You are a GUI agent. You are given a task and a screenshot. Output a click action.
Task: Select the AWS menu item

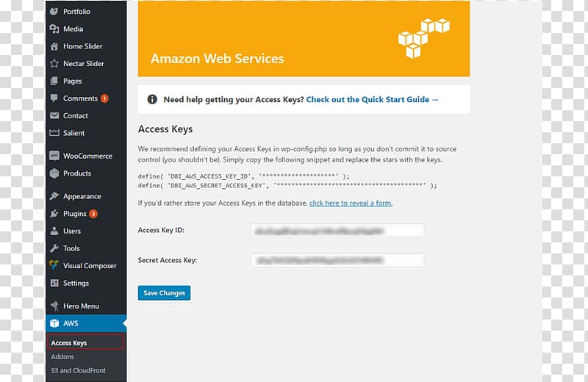point(86,323)
